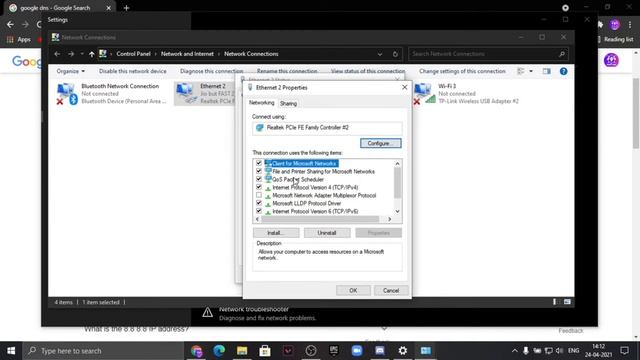This screenshot has height=360, width=640.
Task: Open the notification center icon
Action: click(x=624, y=351)
